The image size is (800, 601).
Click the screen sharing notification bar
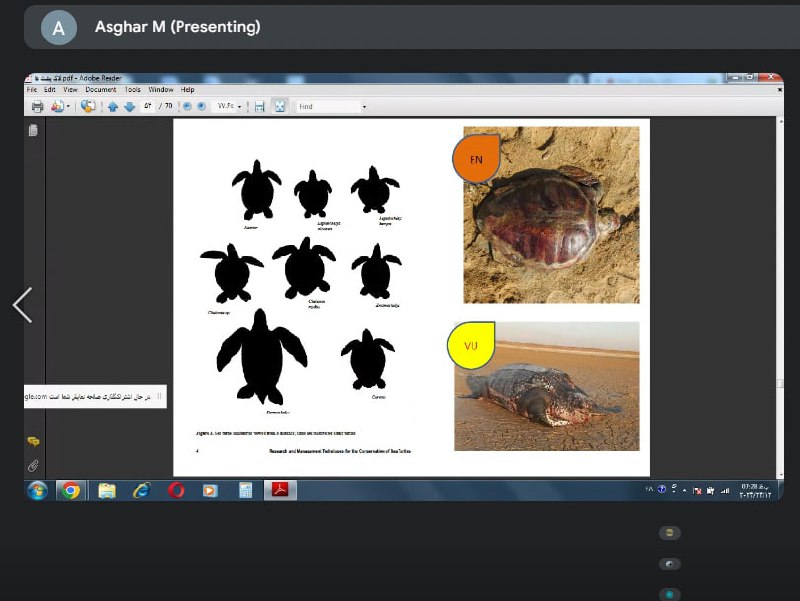tap(95, 396)
